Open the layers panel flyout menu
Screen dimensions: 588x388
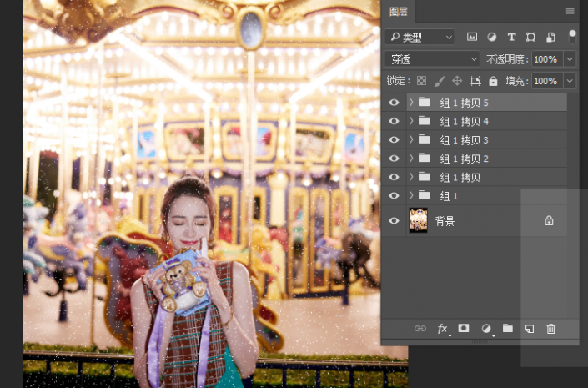[x=570, y=11]
